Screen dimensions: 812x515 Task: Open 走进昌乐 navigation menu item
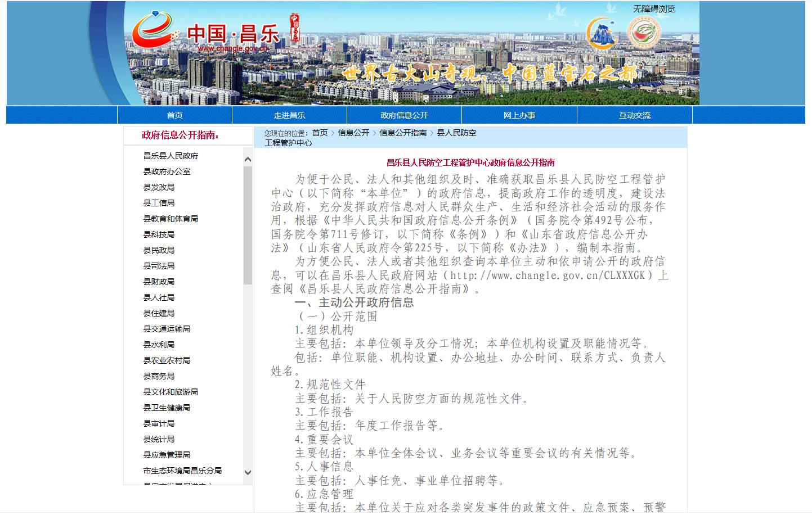(289, 115)
